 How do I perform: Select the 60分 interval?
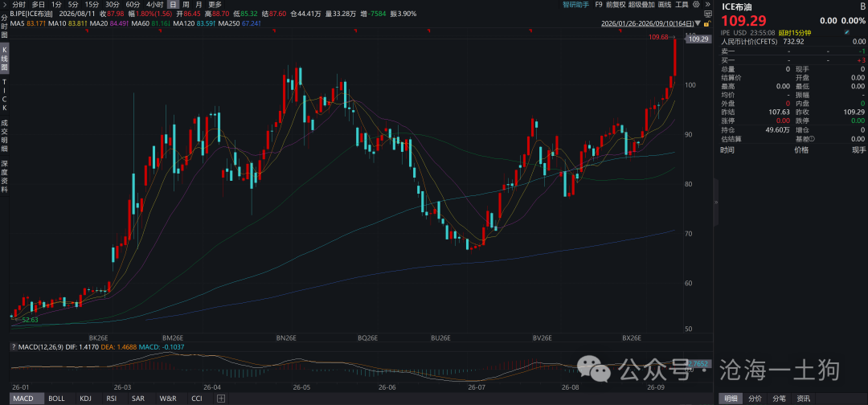point(133,5)
